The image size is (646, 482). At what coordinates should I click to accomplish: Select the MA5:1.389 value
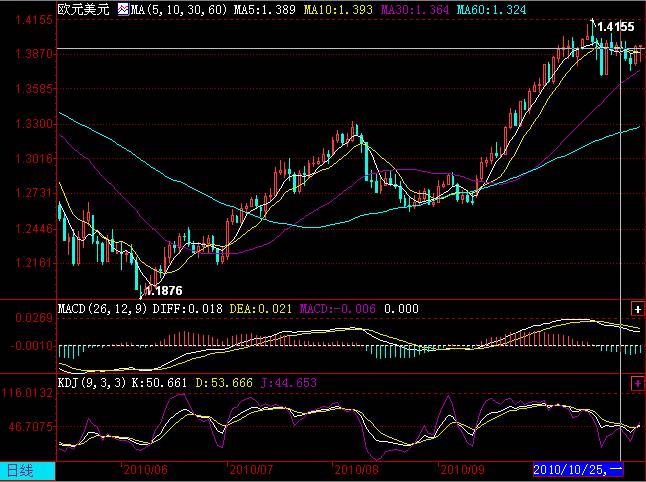click(264, 9)
